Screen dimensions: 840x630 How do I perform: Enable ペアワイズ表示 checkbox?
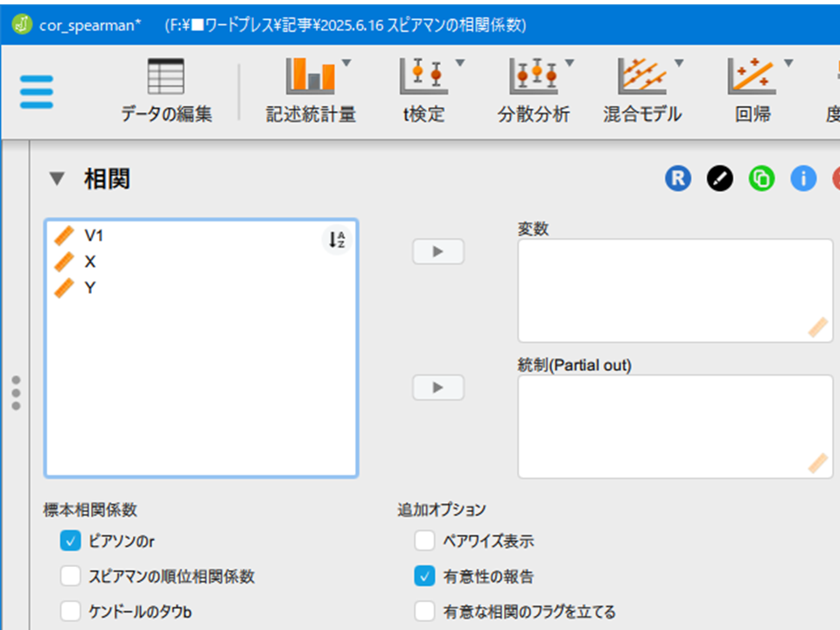[x=424, y=541]
